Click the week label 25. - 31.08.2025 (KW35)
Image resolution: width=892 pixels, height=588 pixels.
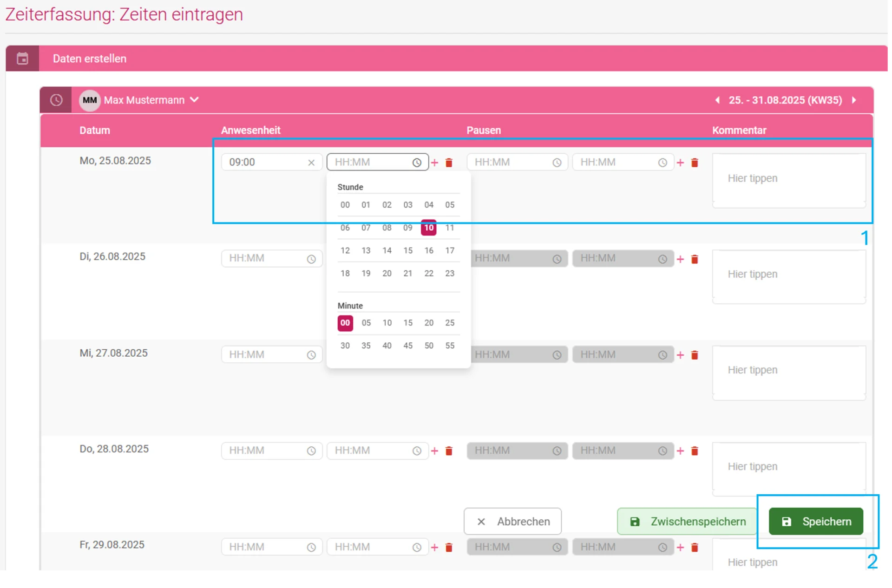pos(785,100)
